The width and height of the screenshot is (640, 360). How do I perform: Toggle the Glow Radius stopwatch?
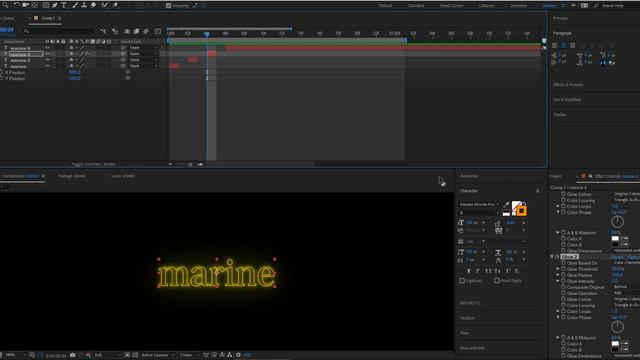pyautogui.click(x=563, y=275)
